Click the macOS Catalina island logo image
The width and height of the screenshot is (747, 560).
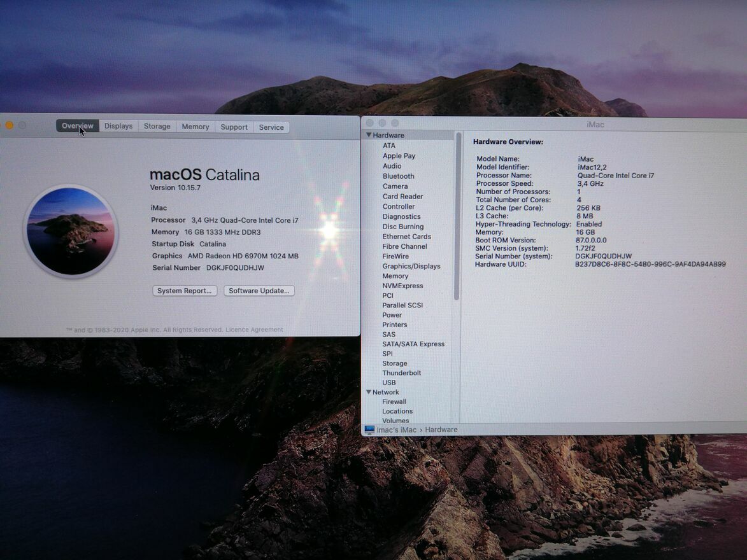[71, 232]
